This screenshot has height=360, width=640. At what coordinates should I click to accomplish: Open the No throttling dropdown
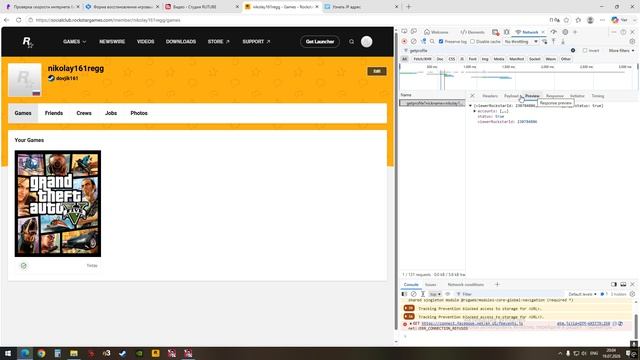click(x=521, y=41)
